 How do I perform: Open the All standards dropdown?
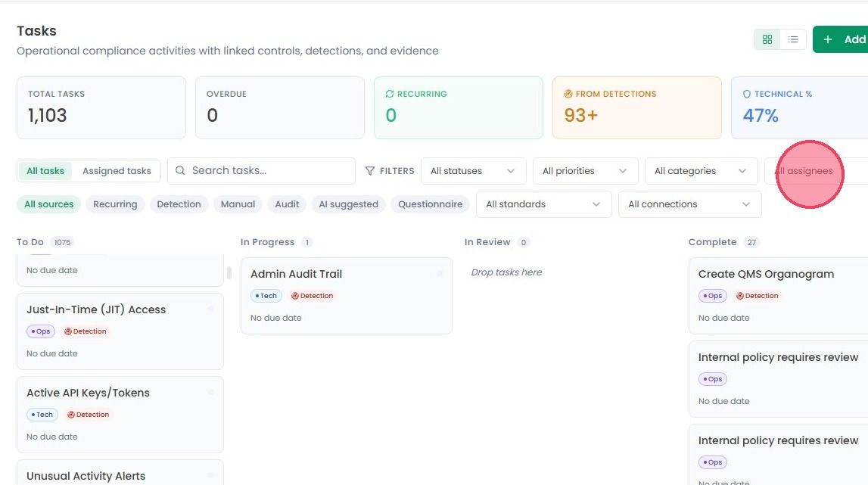pos(543,204)
